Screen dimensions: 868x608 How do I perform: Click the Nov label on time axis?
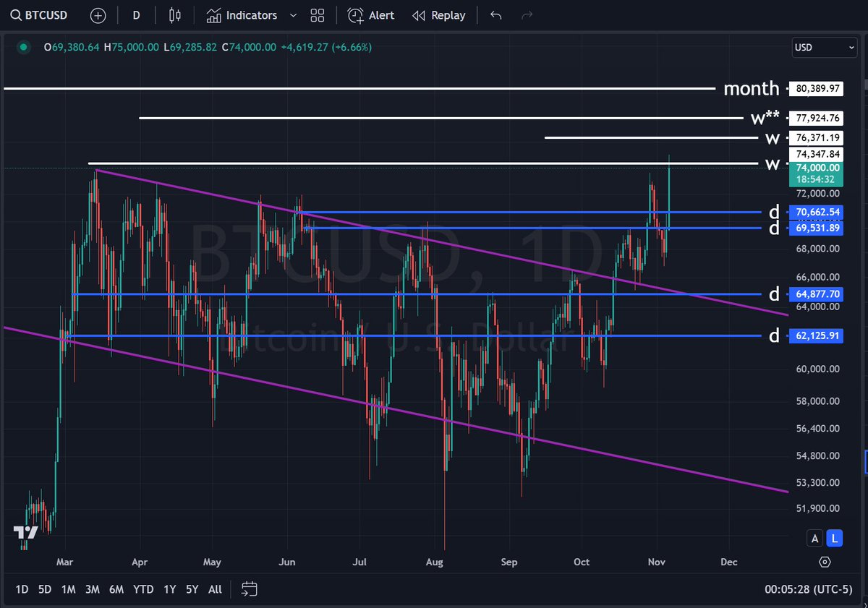point(657,561)
